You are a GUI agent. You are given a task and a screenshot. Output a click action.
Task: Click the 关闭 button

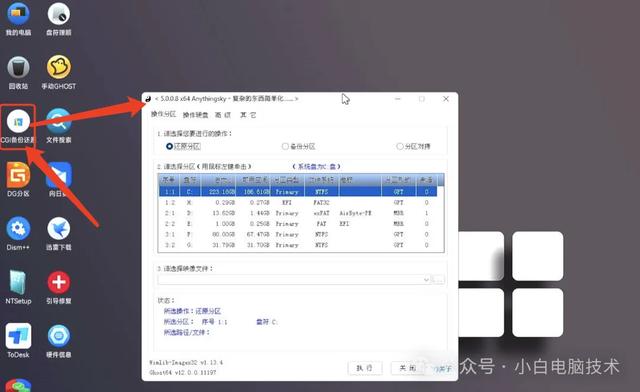[x=407, y=368]
